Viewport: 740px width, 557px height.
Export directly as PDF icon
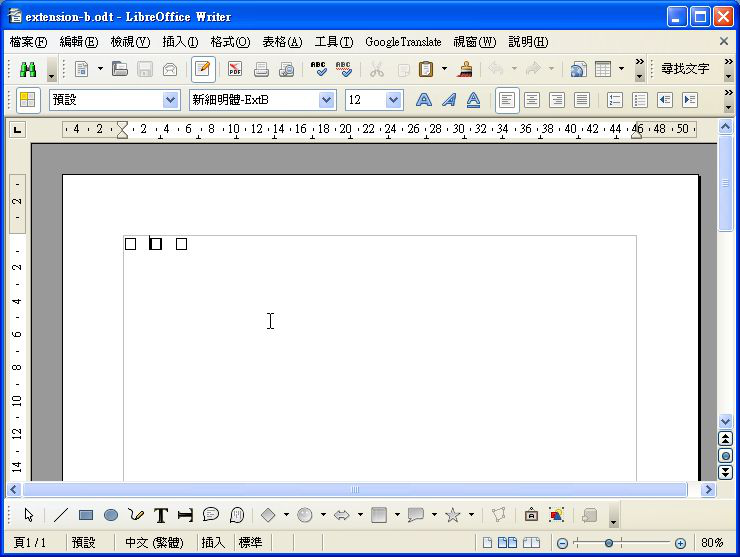(235, 69)
